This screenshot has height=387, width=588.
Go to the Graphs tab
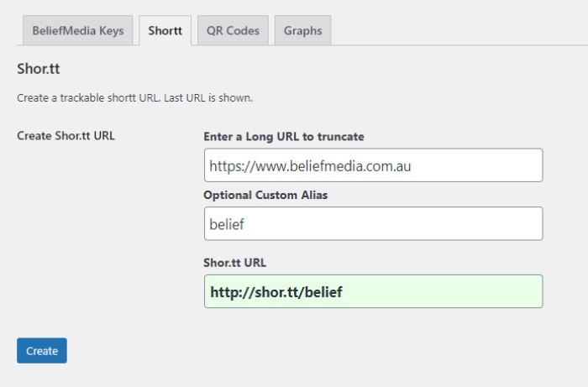[302, 31]
